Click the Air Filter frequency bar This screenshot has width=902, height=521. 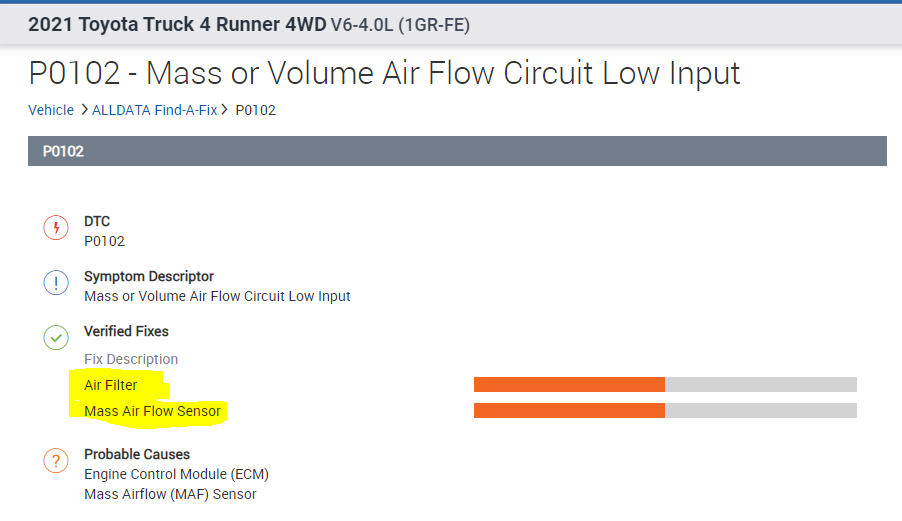[664, 385]
